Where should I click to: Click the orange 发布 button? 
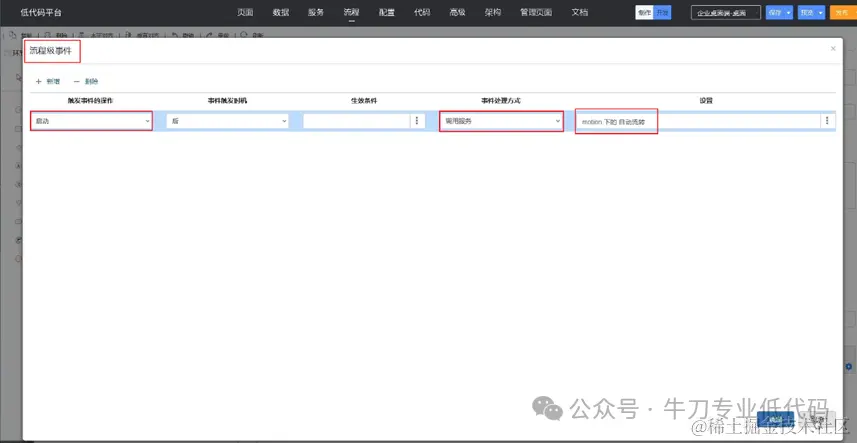click(x=843, y=13)
